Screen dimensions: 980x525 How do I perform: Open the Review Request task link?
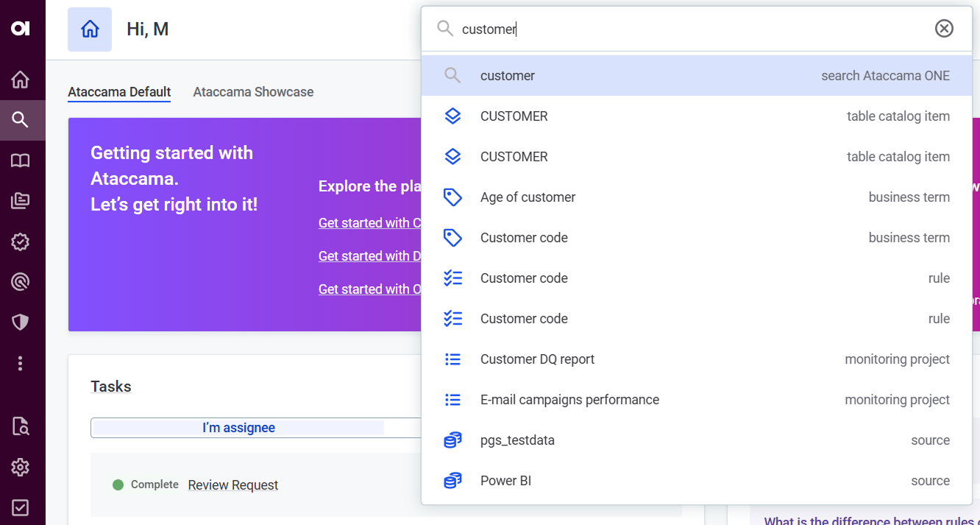tap(232, 485)
